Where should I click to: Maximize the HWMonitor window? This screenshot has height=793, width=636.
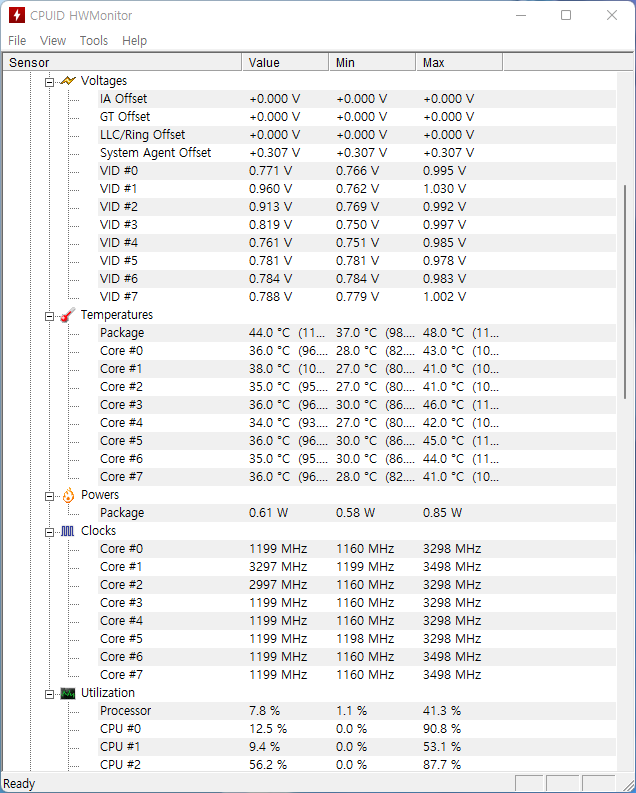pos(566,15)
